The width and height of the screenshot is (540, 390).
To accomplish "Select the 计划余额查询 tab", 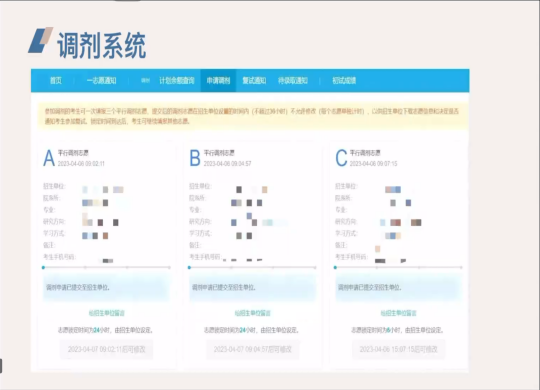I will (177, 81).
